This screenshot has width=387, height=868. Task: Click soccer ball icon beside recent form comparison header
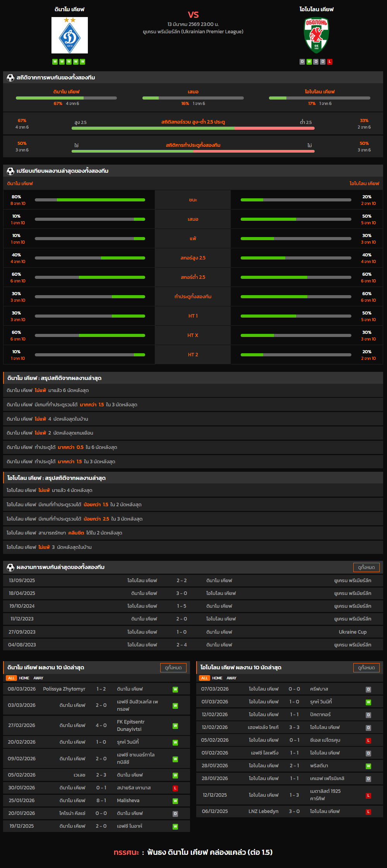coord(10,171)
